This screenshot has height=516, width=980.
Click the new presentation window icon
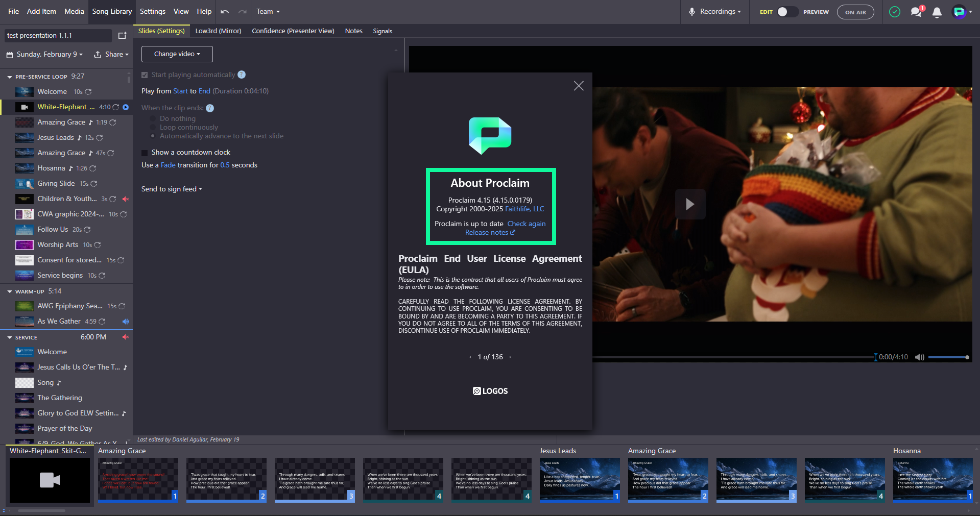tap(122, 36)
